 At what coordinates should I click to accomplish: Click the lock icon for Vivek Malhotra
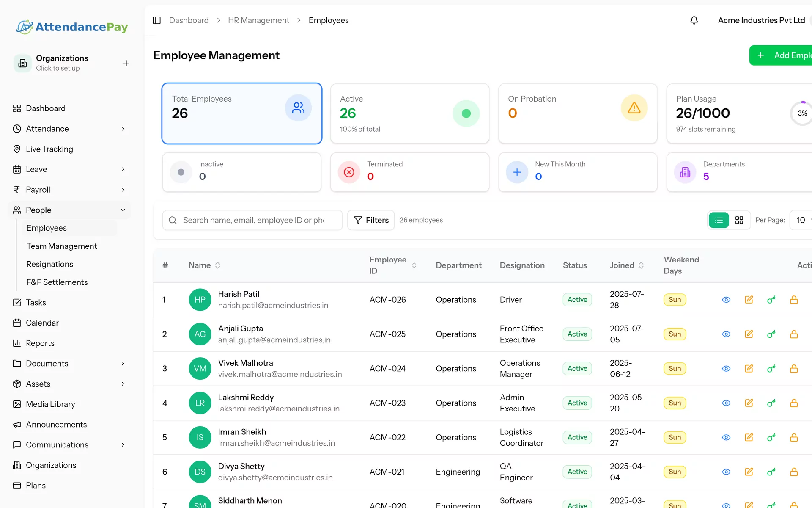click(x=794, y=368)
